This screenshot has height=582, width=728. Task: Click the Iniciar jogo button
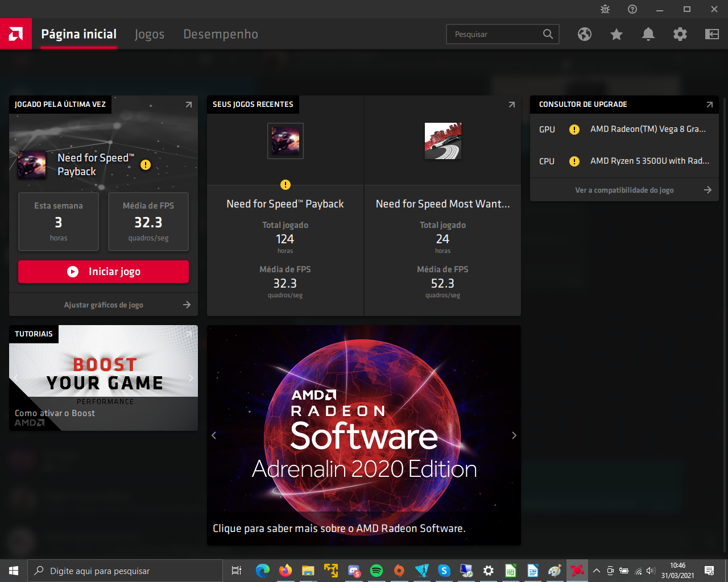click(x=104, y=272)
